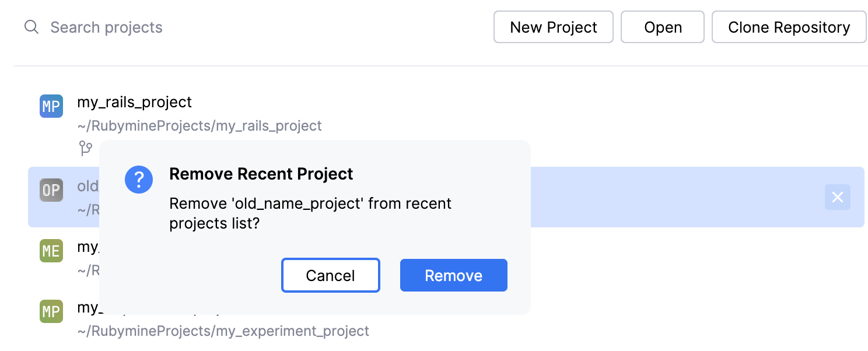Select the Remove Recent Project dialog title

click(x=261, y=174)
